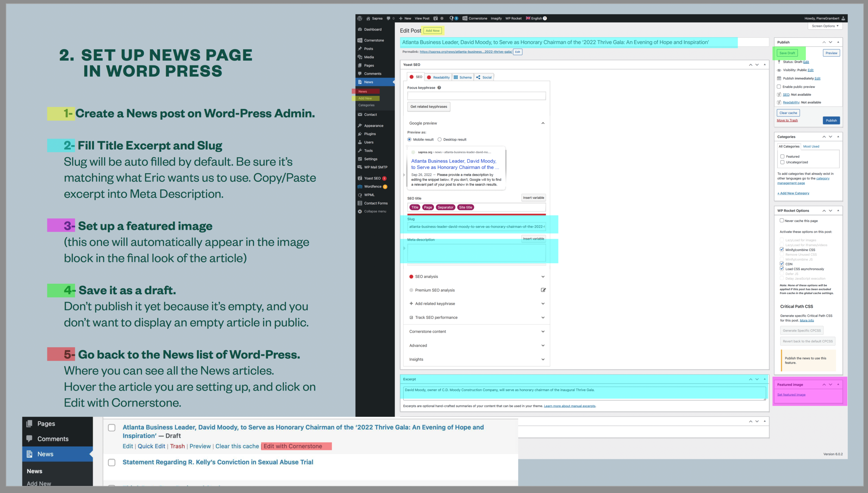Click the Cornerstone icon in admin bar
The width and height of the screenshot is (868, 493).
click(465, 18)
